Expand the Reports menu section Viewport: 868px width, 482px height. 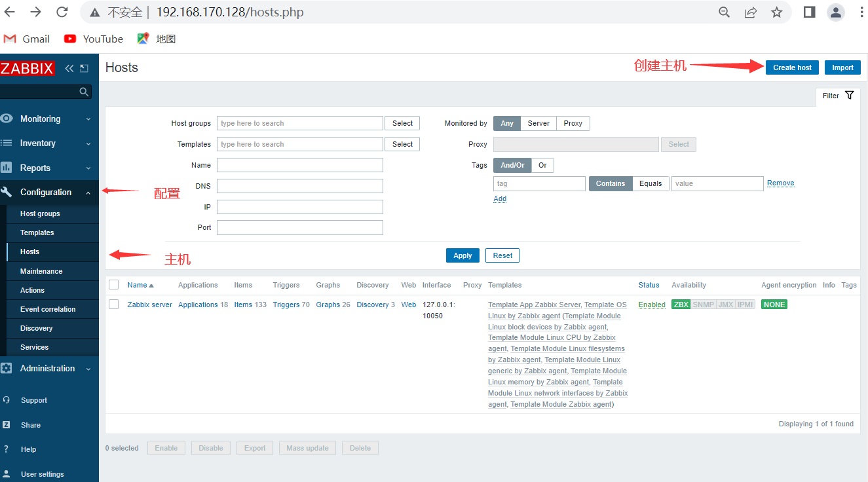pyautogui.click(x=49, y=168)
